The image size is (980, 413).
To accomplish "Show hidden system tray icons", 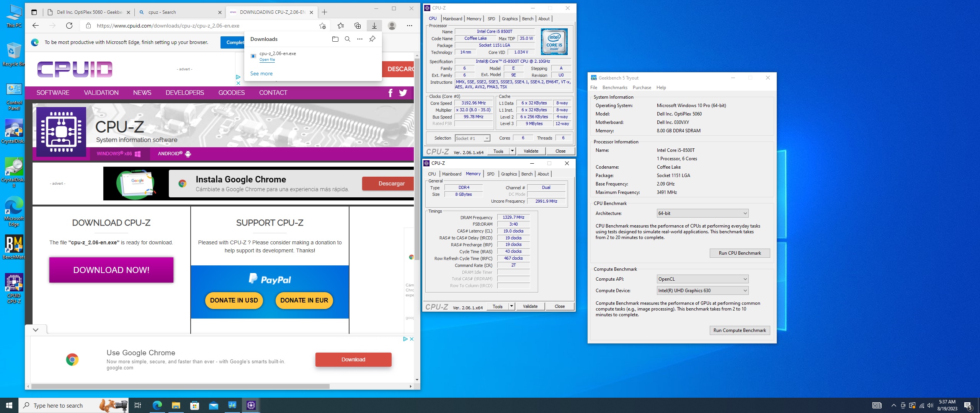I will 893,406.
